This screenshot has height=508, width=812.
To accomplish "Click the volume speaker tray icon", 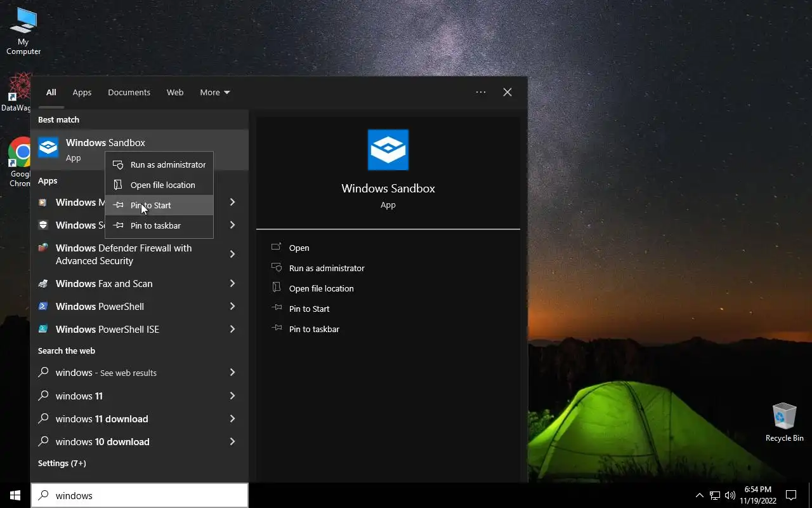I will click(x=730, y=495).
